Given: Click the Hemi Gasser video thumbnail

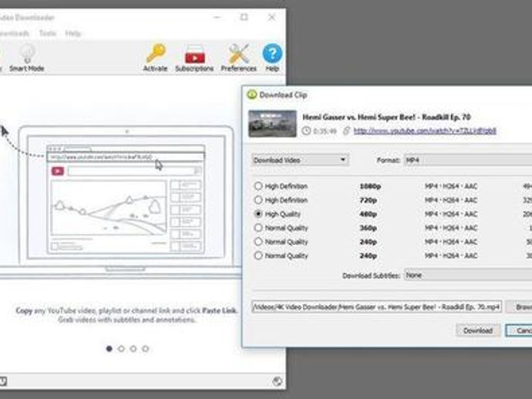Looking at the screenshot, I should [272, 124].
